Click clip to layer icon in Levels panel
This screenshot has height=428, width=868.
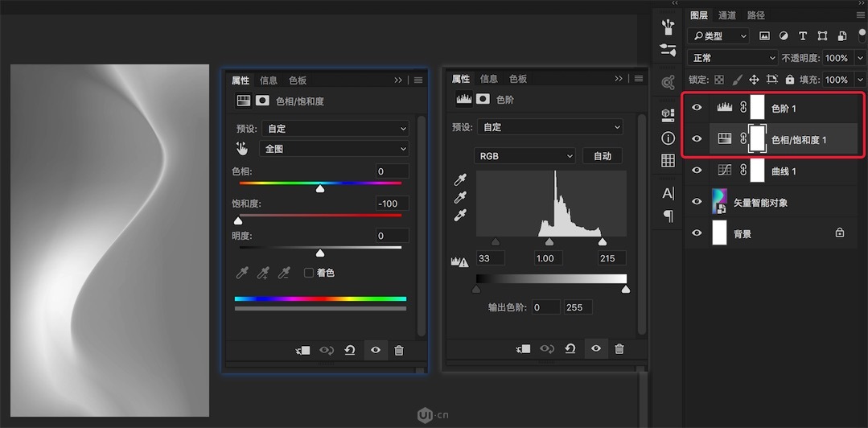pyautogui.click(x=523, y=348)
